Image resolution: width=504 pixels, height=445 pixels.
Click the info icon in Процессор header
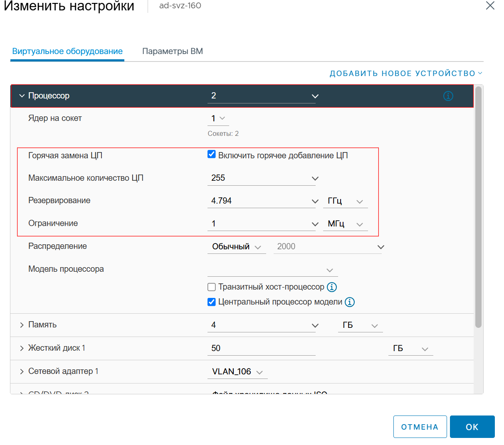(x=448, y=96)
